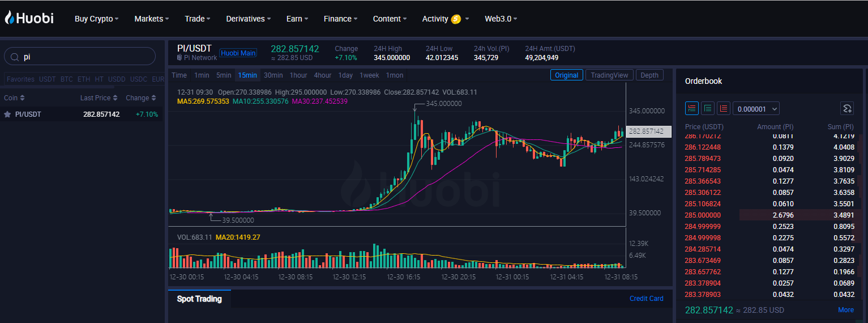Sort the list by Last Price
The image size is (868, 323).
99,98
